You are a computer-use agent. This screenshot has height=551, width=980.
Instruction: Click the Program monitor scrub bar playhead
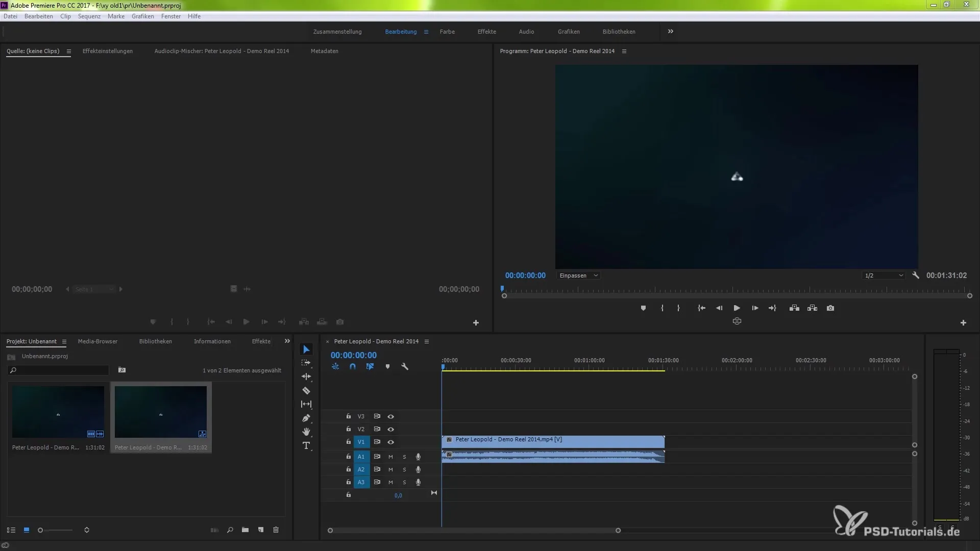pos(502,289)
